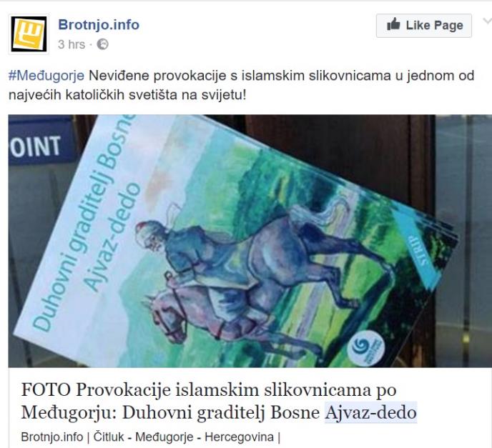Click the round publisher logo on book cover
This screenshot has height=448, width=492.
[x=366, y=349]
